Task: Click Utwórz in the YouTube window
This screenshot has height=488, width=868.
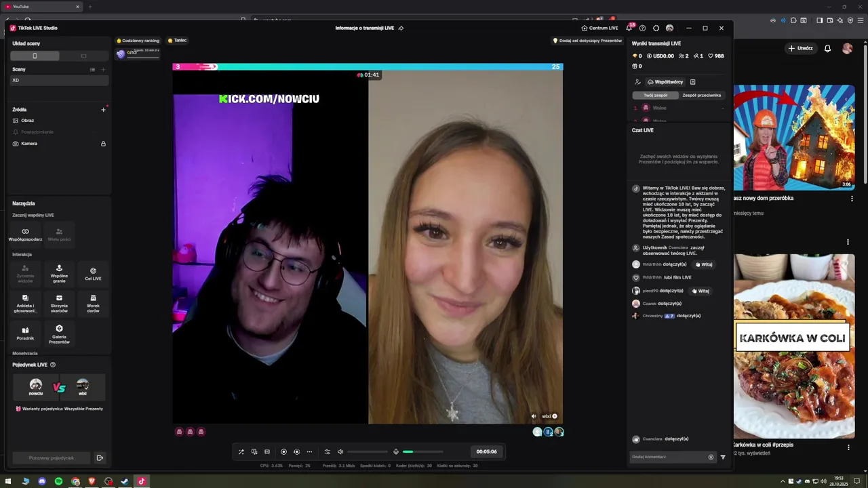Action: (800, 48)
